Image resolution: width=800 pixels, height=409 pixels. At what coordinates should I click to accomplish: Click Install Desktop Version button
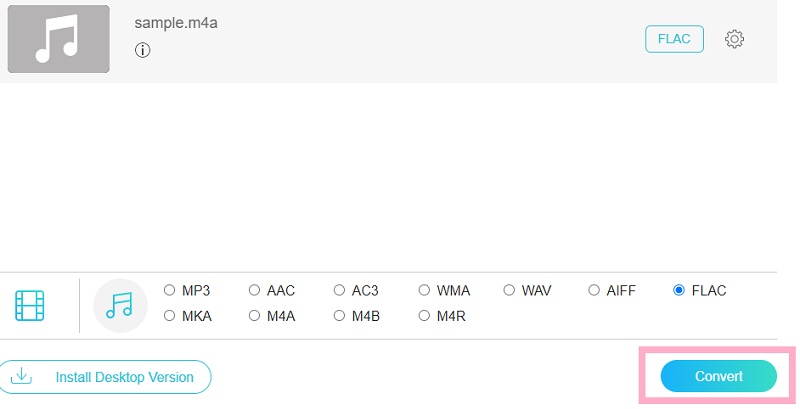105,377
